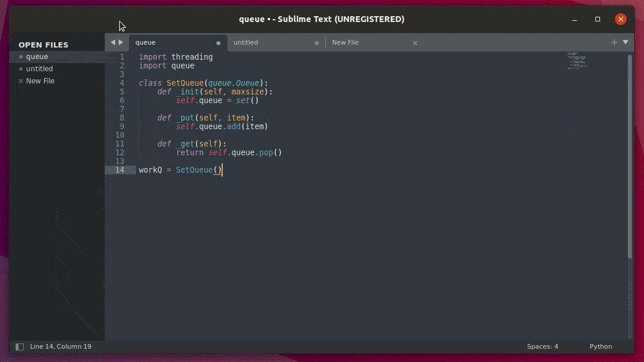Click the Line 14, Column 19 status text
Image resolution: width=644 pixels, height=362 pixels.
point(60,346)
